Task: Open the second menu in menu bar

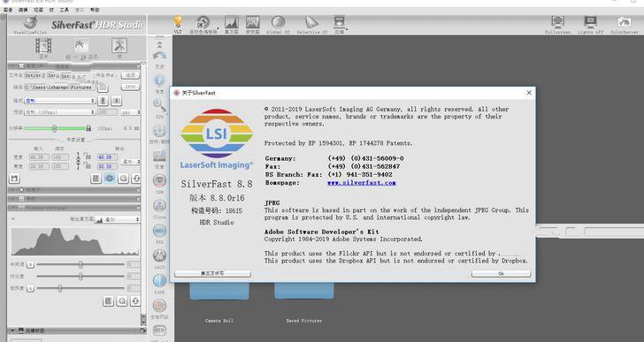Action: coord(23,10)
